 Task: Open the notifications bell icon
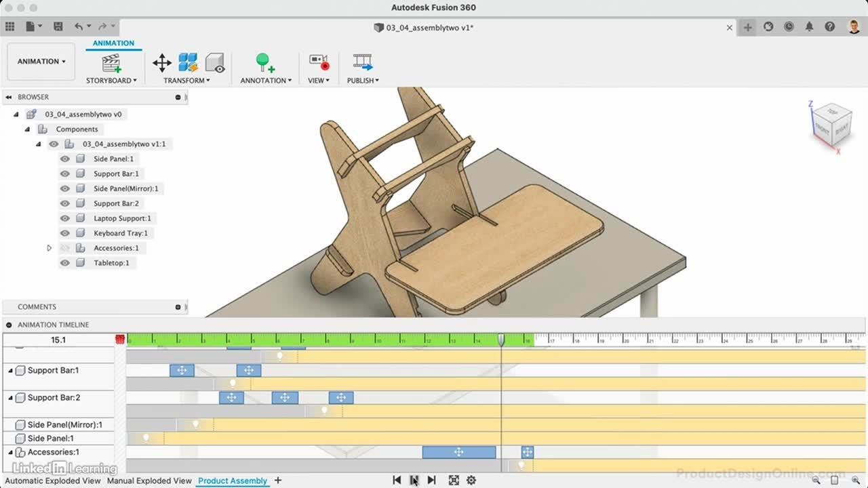coord(809,27)
